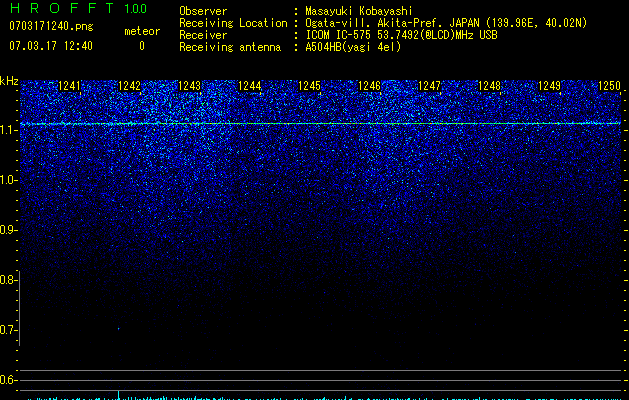Click time marker 1250
This screenshot has width=629, height=400.
[609, 86]
